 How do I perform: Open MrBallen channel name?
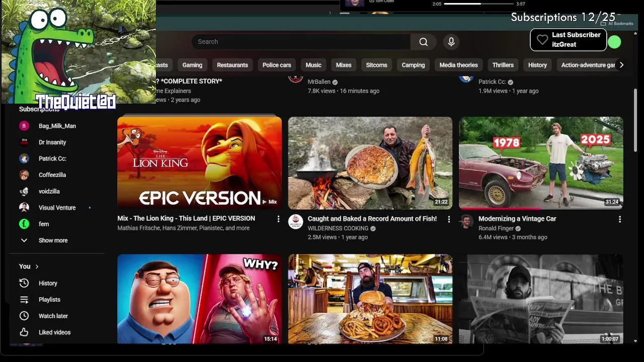(319, 82)
